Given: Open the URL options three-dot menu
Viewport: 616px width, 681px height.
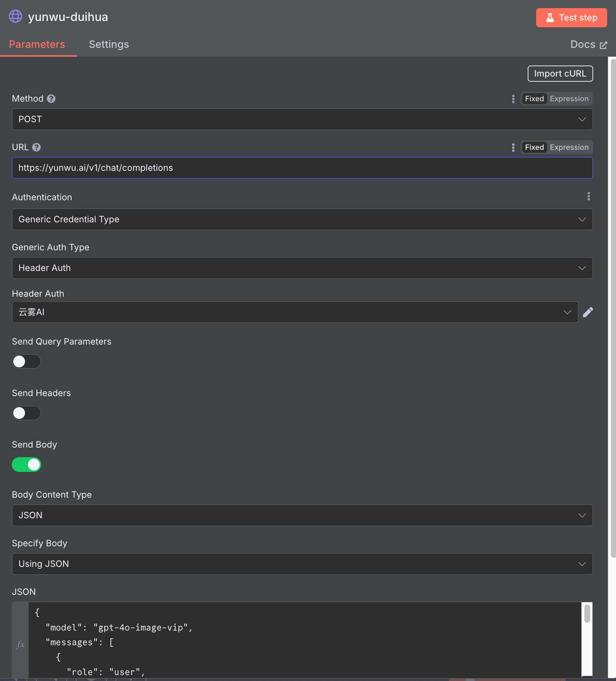Looking at the screenshot, I should 513,147.
